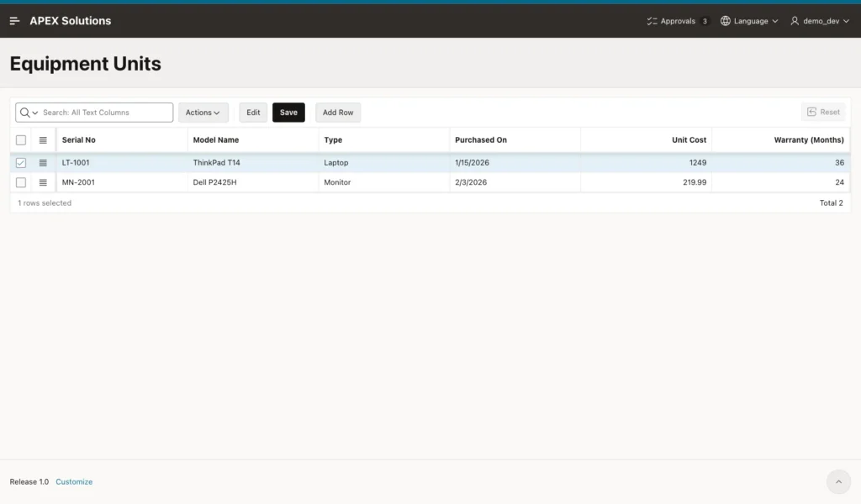The width and height of the screenshot is (861, 504).
Task: Sort by the Serial No column header
Action: (122, 139)
